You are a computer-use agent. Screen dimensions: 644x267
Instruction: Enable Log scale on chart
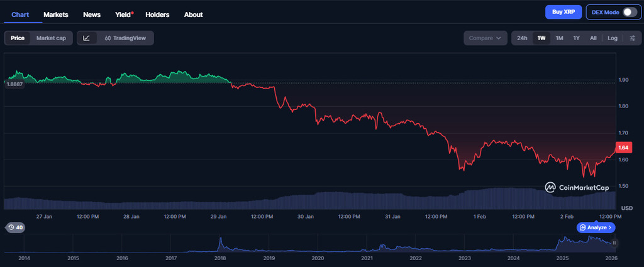tap(612, 38)
